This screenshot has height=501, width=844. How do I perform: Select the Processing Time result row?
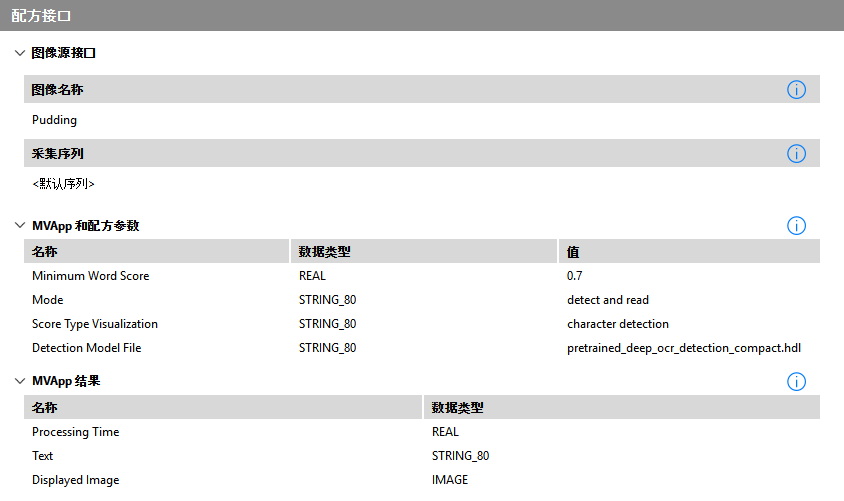coord(75,432)
